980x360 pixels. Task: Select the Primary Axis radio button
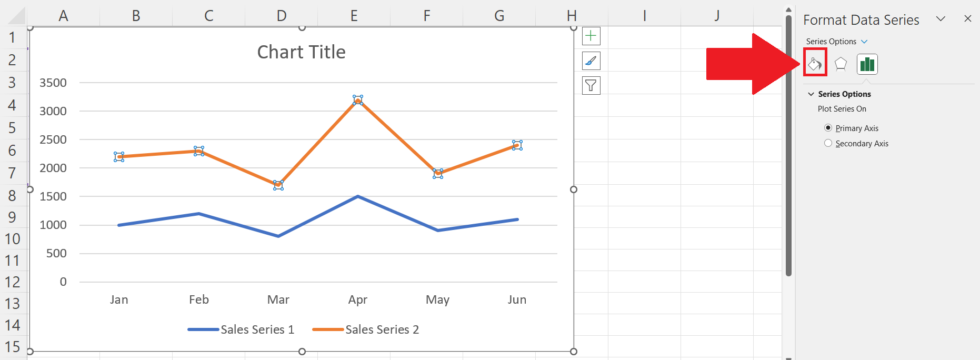(x=828, y=128)
